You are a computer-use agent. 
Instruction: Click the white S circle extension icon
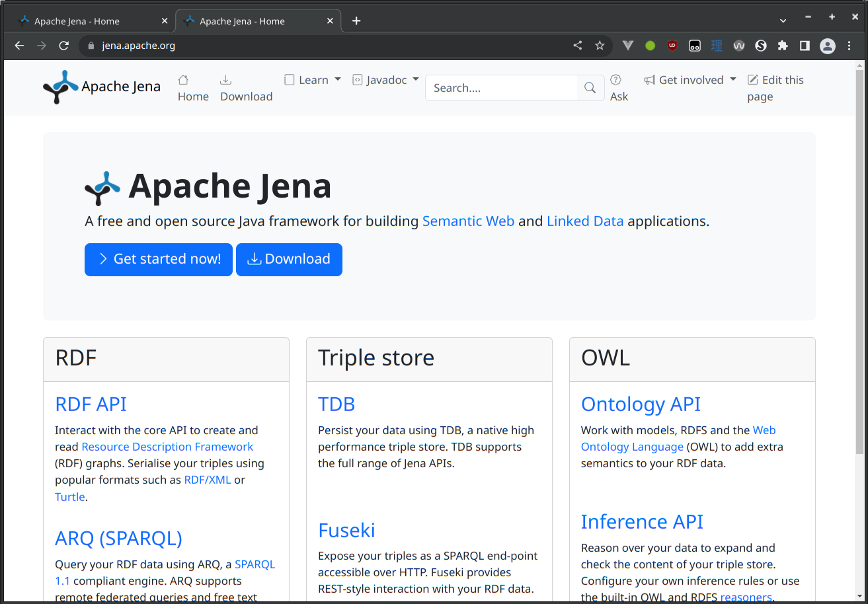click(761, 46)
